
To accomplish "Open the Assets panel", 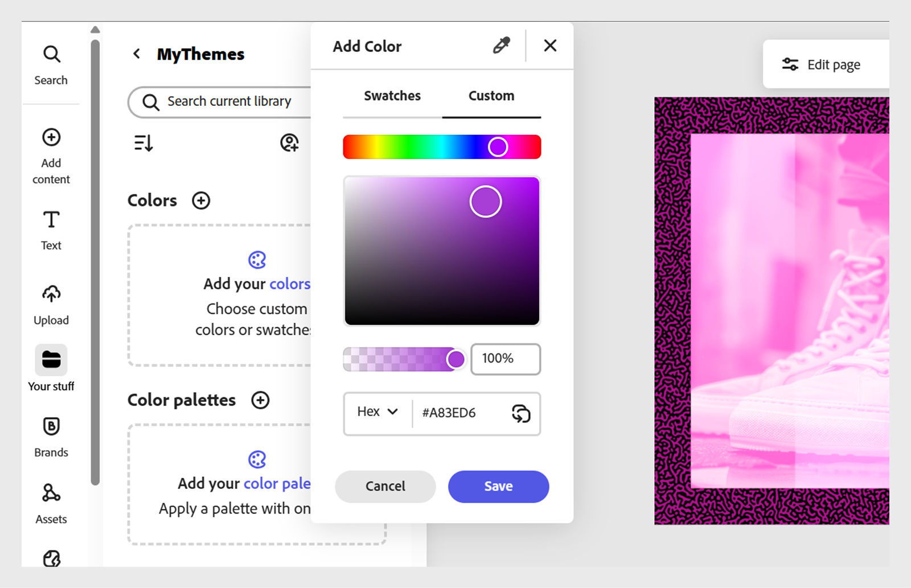I will point(51,503).
